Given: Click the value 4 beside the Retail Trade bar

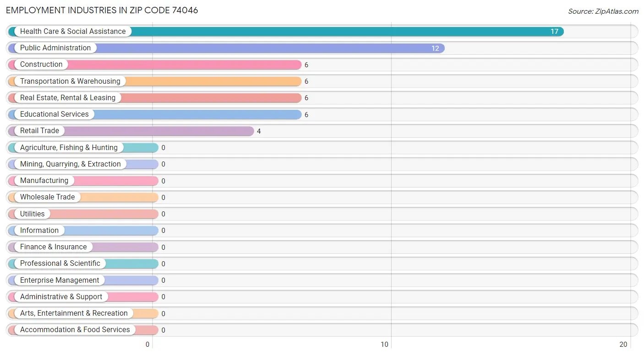Looking at the screenshot, I should [x=259, y=131].
